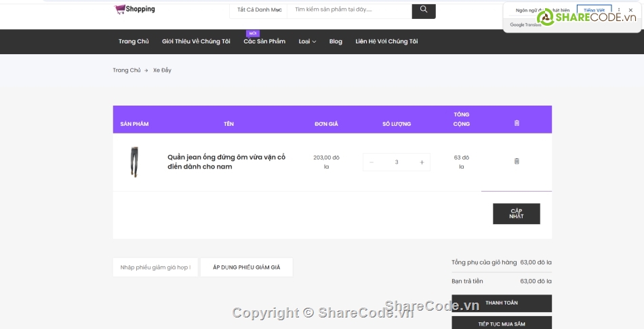The height and width of the screenshot is (329, 644).
Task: Click the 63 đô la row total
Action: click(461, 162)
